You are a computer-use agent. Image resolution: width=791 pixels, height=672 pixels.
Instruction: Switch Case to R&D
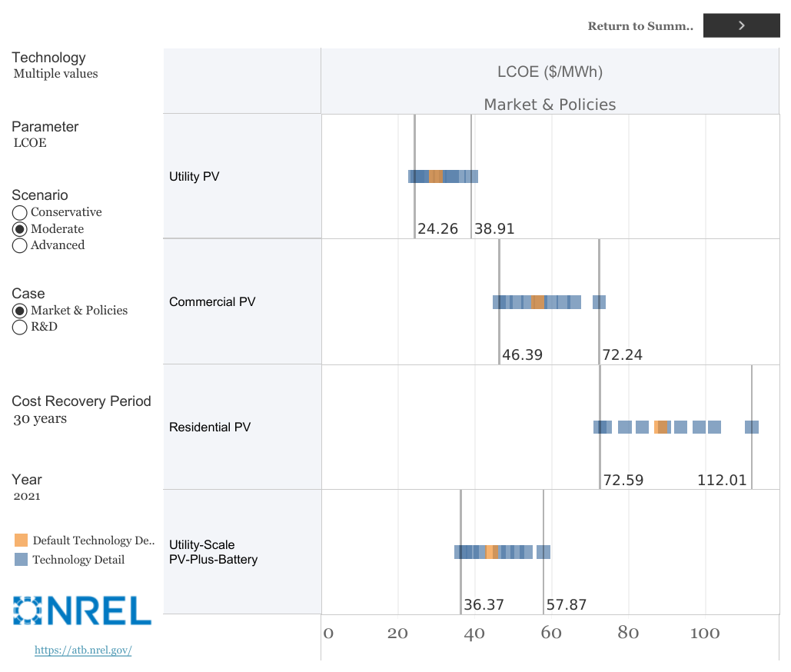(19, 327)
